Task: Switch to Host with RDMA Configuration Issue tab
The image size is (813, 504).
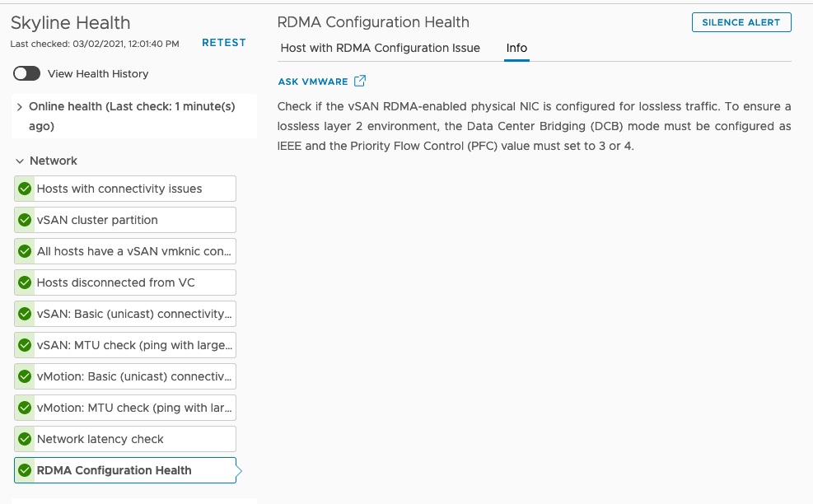Action: 380,48
